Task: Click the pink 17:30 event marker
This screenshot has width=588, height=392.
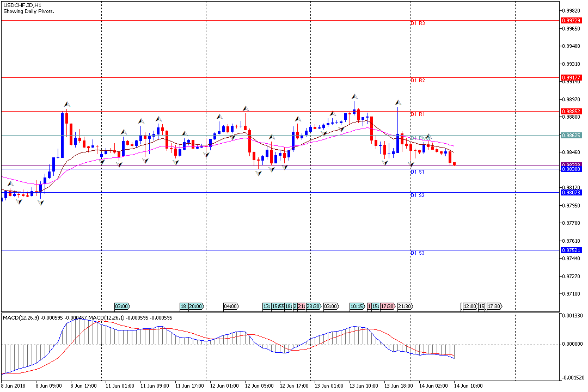Action: point(388,307)
